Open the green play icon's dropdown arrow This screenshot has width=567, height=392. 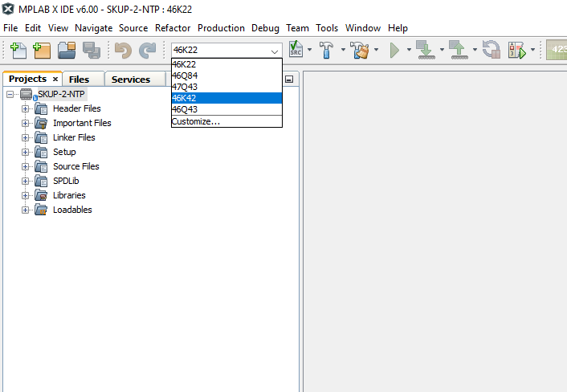pyautogui.click(x=409, y=50)
